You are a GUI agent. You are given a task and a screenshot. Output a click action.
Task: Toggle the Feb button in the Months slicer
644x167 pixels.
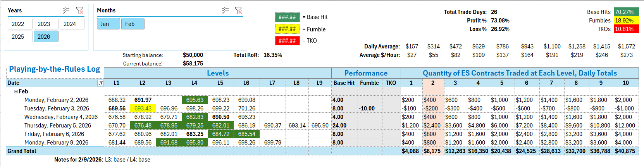130,24
